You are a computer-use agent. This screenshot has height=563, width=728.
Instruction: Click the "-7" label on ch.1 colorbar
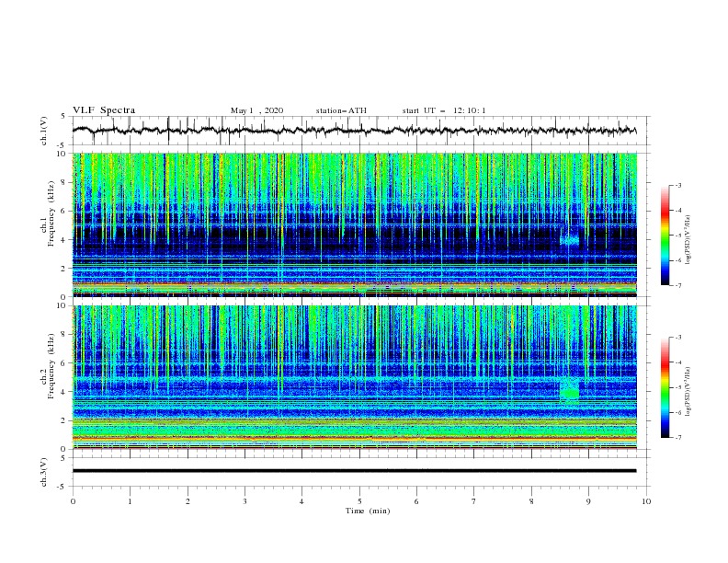(678, 285)
